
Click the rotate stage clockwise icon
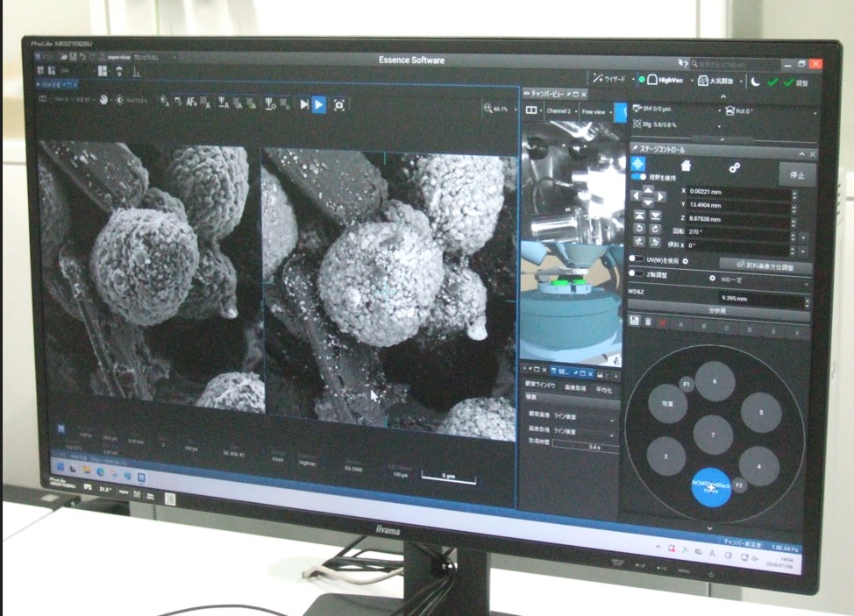(x=653, y=230)
